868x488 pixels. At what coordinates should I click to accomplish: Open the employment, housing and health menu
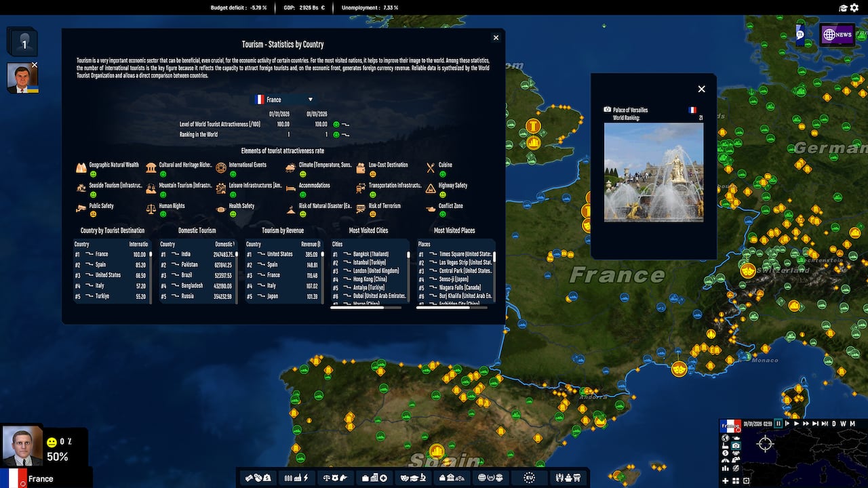coord(374,477)
